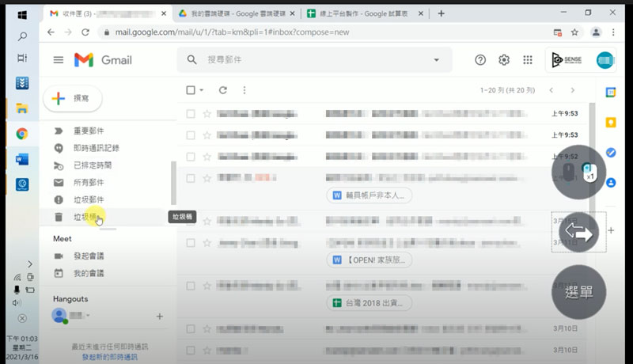Switch to the Google 雲端硬碟 tab
This screenshot has height=364, width=633.
(237, 13)
